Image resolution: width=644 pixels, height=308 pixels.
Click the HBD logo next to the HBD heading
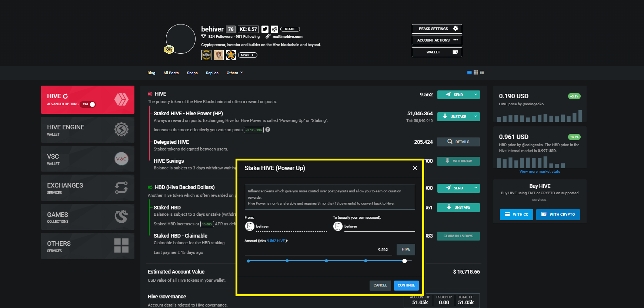point(150,188)
